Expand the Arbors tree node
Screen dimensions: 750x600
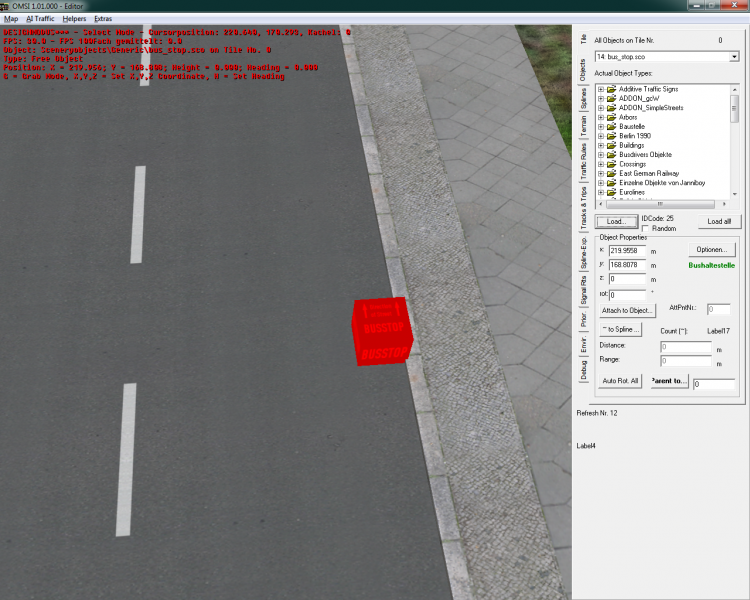(x=601, y=117)
